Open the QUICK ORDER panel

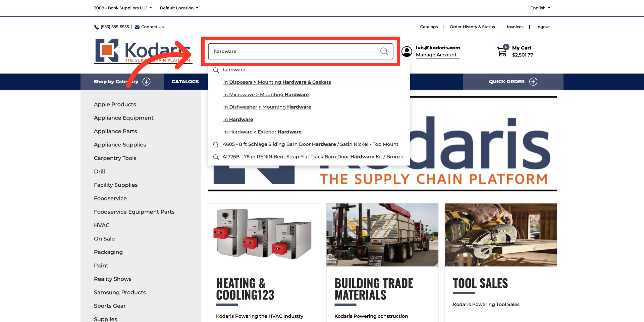513,82
